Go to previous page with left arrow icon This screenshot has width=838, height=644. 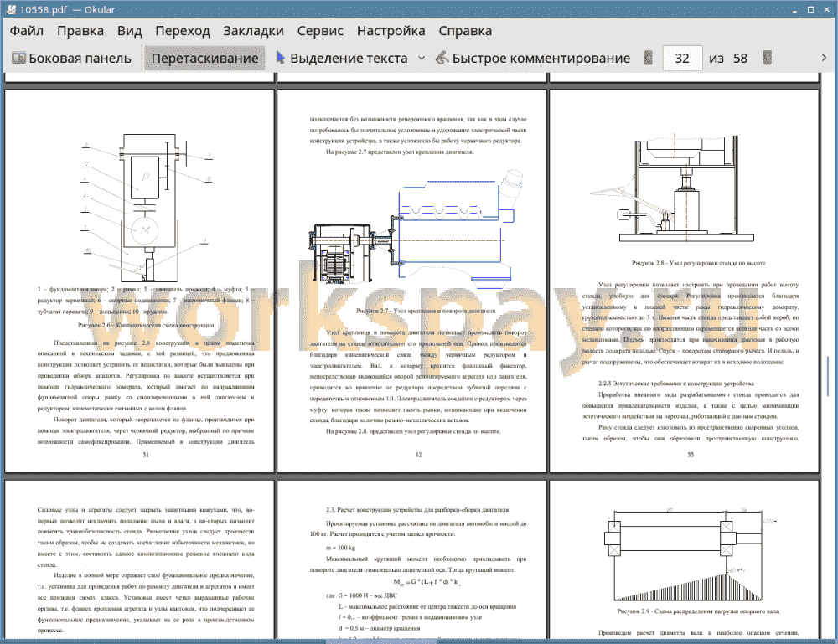[x=649, y=58]
